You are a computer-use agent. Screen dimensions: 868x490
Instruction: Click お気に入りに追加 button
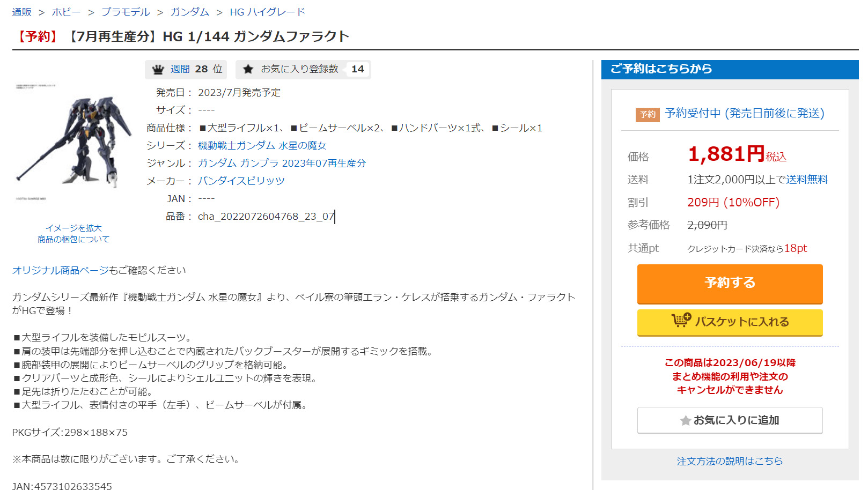point(730,420)
